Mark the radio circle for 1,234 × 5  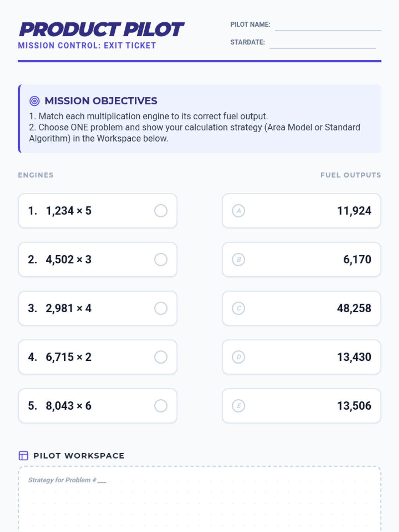point(161,211)
